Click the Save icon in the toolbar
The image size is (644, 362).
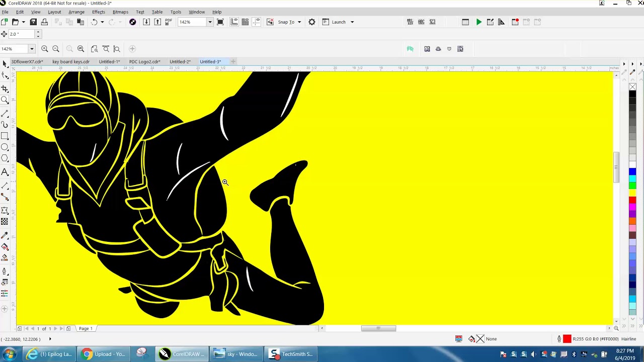tap(33, 22)
